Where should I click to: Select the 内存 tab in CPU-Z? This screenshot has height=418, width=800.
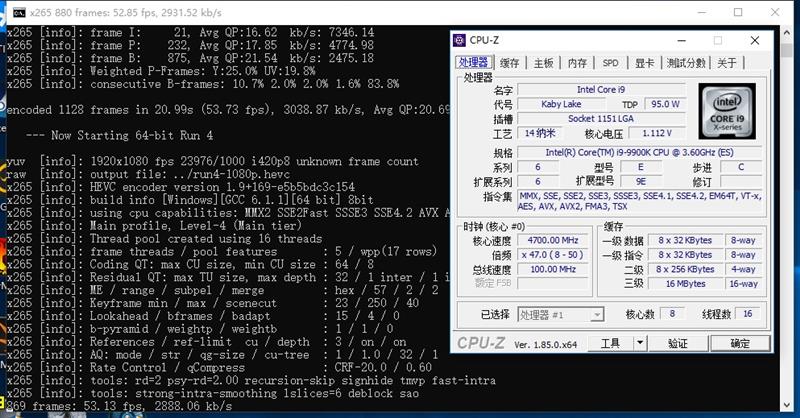(577, 63)
